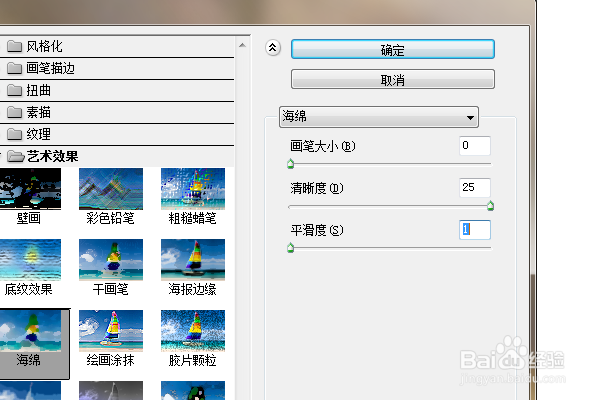Image resolution: width=600 pixels, height=400 pixels.
Task: Click the 画笔大小 slider handle
Action: (290, 164)
